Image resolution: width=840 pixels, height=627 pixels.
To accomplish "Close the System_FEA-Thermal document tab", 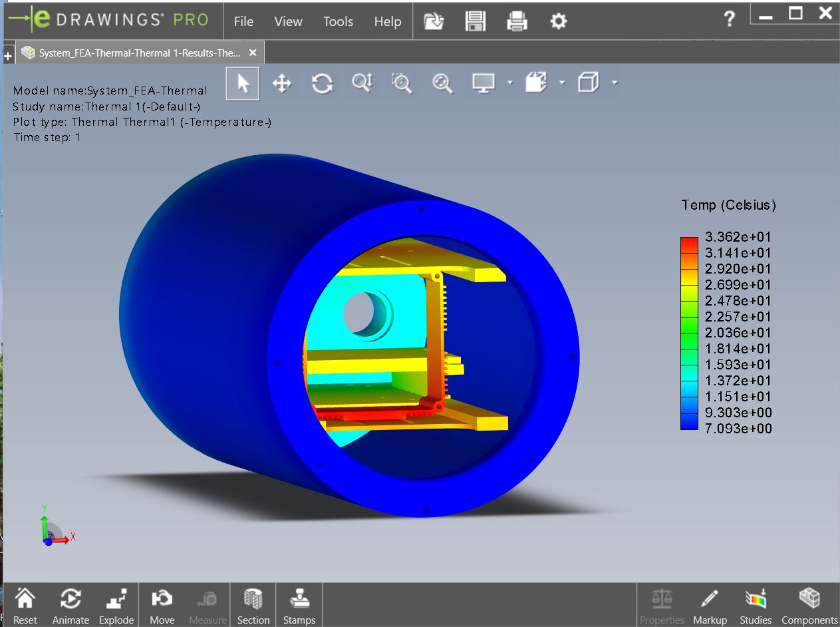I will [x=252, y=53].
